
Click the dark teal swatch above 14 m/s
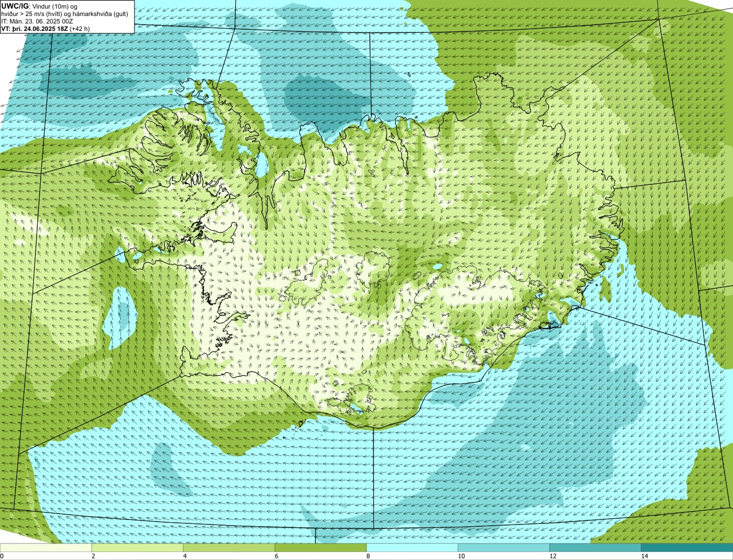pyautogui.click(x=687, y=547)
